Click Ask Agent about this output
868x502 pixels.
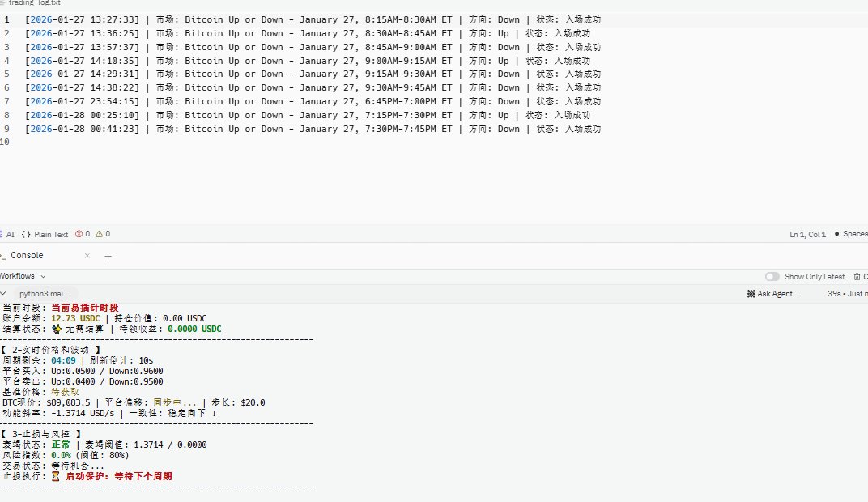click(x=772, y=293)
